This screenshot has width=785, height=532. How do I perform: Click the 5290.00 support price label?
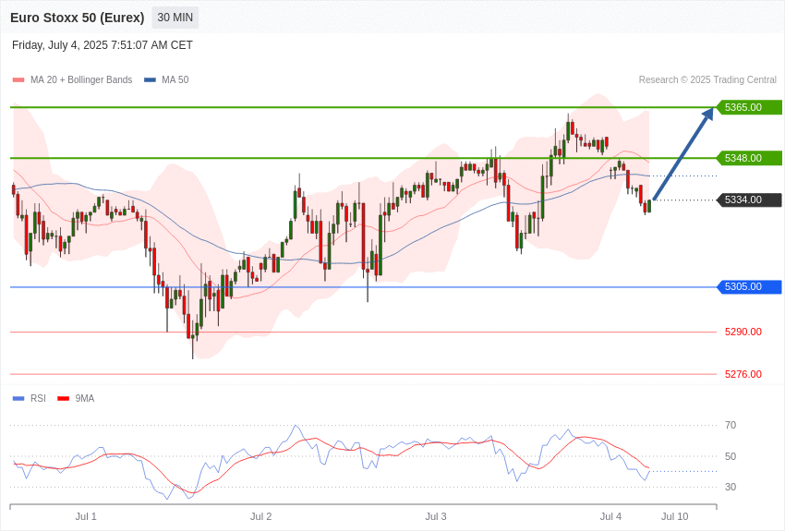coord(743,332)
